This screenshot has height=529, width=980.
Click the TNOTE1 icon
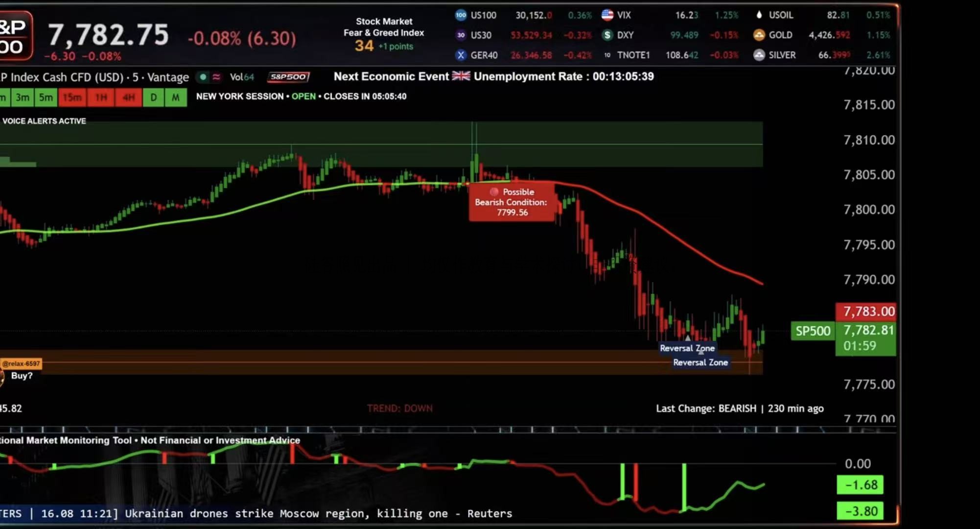click(x=607, y=55)
